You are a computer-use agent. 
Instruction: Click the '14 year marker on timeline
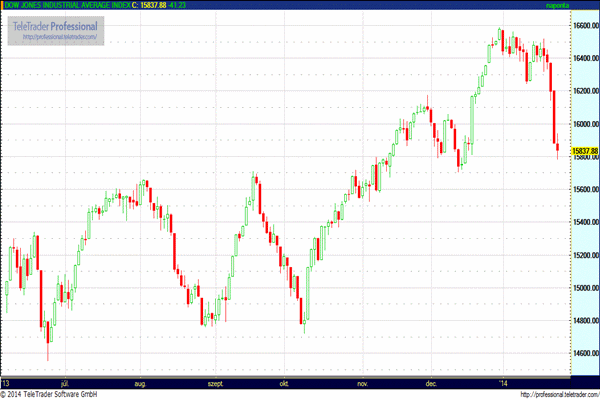pos(504,384)
